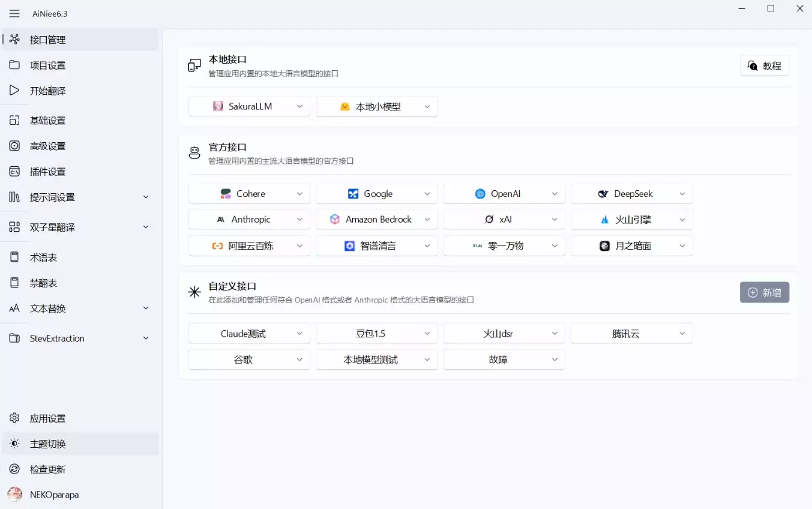Open the 本地小模型 dropdown arrow

click(427, 107)
